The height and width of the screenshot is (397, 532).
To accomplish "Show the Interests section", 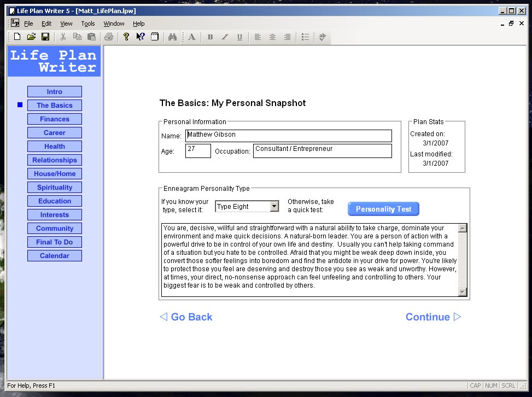I will [x=55, y=215].
